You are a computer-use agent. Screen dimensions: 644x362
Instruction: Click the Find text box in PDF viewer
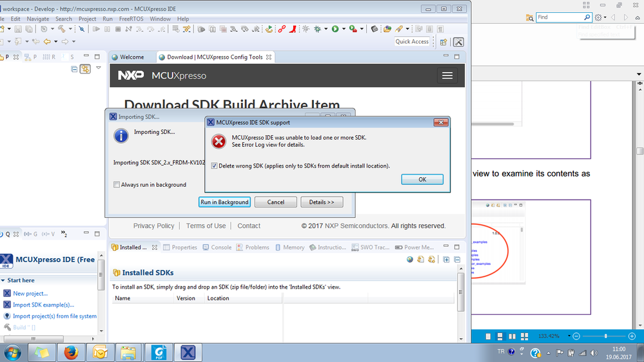tap(563, 17)
